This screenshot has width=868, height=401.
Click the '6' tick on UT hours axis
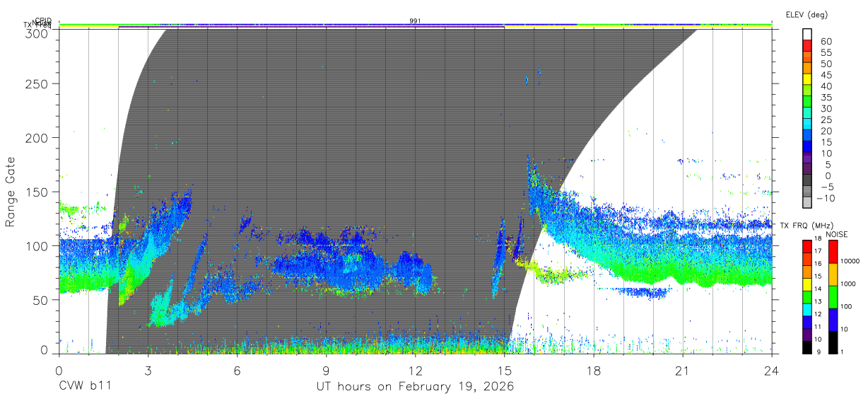pyautogui.click(x=237, y=371)
